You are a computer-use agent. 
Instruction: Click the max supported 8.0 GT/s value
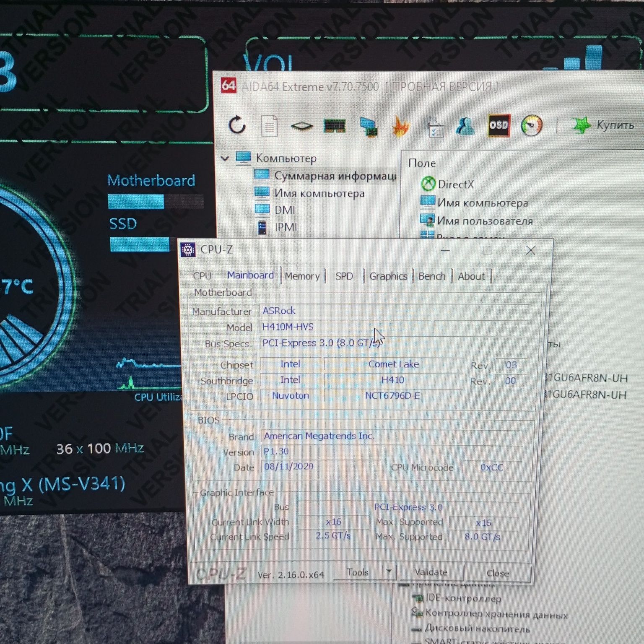coord(482,537)
